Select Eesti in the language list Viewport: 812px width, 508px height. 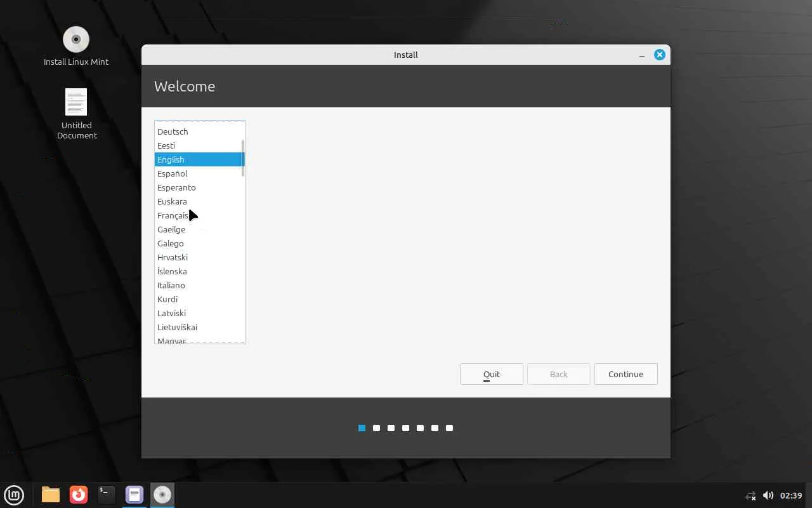(199, 145)
